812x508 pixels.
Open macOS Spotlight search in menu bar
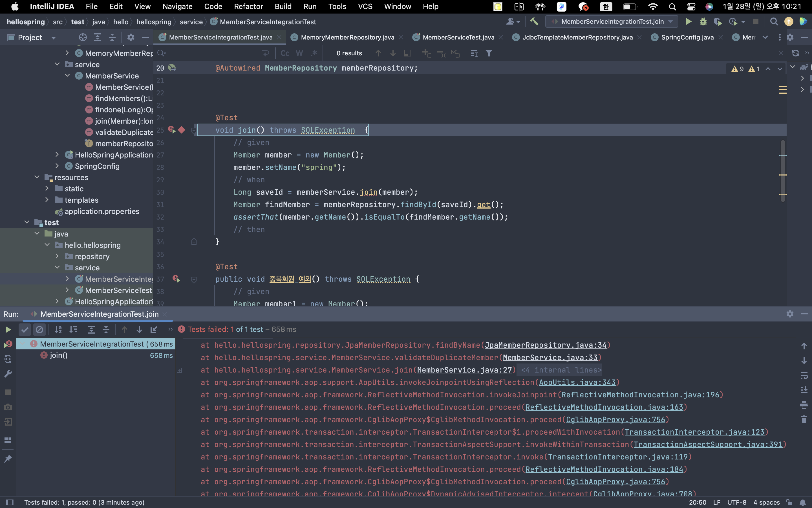tap(672, 6)
